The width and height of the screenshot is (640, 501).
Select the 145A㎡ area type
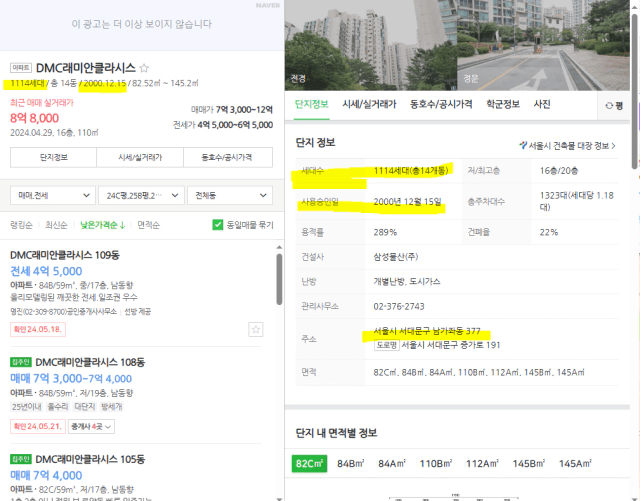tap(575, 464)
